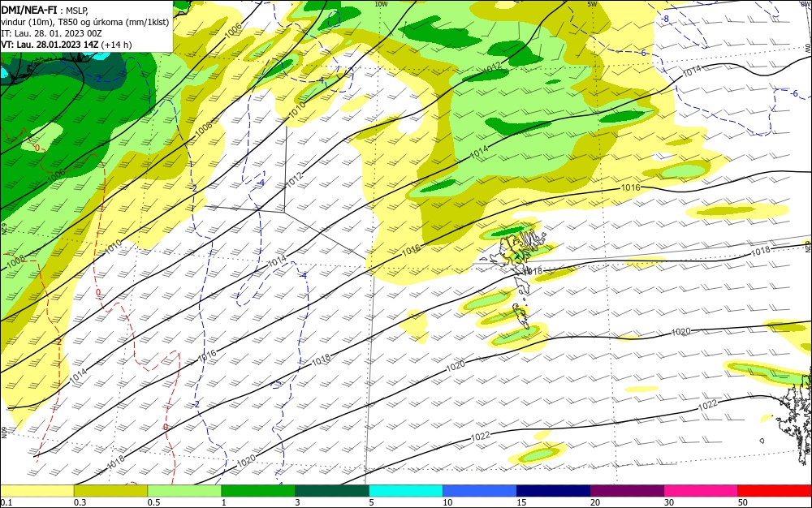The width and height of the screenshot is (812, 508).
Task: Click the pink 30–50 legend swatch
Action: pyautogui.click(x=702, y=491)
